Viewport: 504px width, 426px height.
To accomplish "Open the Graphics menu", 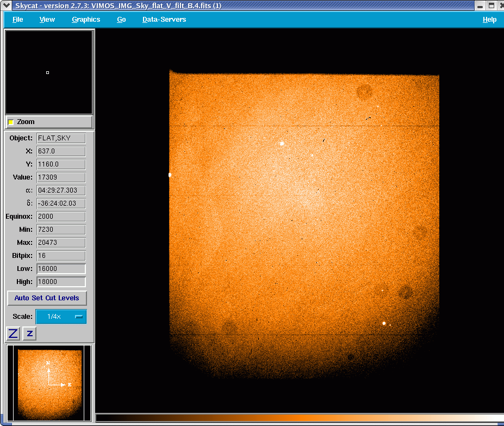I will click(x=86, y=20).
